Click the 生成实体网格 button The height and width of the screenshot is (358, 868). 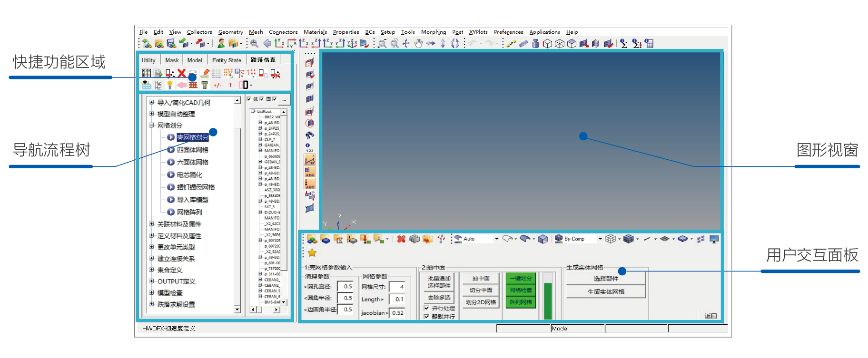point(606,292)
